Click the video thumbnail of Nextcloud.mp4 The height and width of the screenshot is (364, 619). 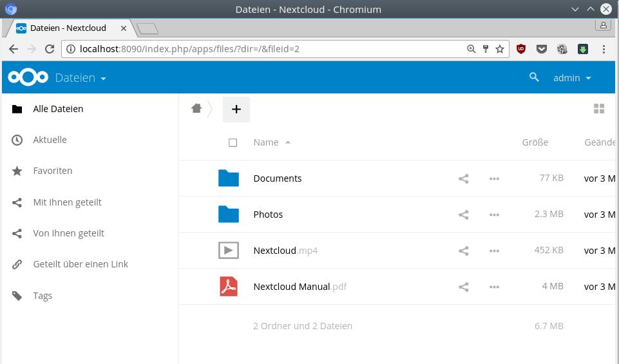(229, 251)
